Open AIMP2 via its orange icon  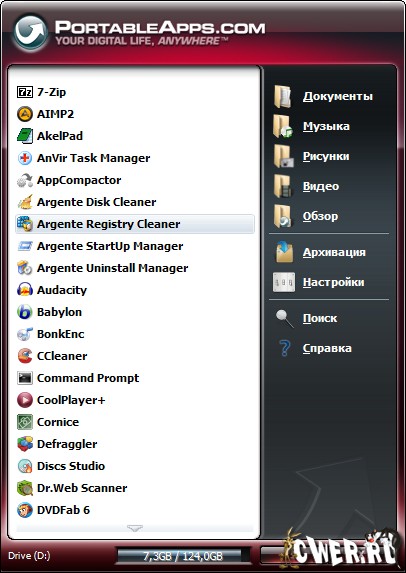[x=25, y=114]
